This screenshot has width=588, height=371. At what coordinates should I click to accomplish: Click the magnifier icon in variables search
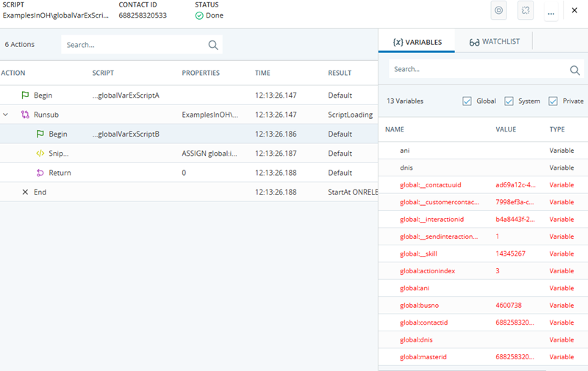point(575,70)
